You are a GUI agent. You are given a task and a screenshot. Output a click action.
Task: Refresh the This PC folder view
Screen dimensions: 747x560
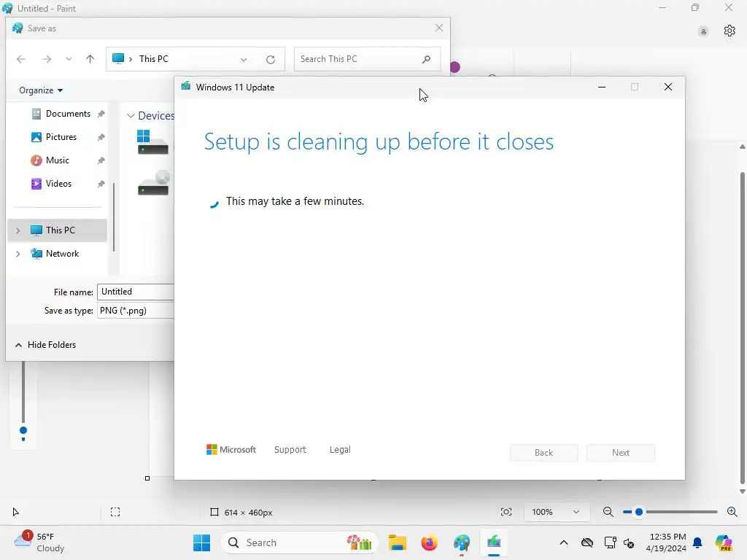pyautogui.click(x=271, y=60)
